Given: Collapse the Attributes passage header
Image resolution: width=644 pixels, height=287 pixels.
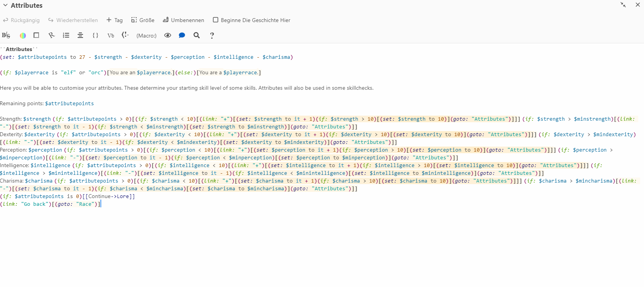Looking at the screenshot, I should [5, 5].
